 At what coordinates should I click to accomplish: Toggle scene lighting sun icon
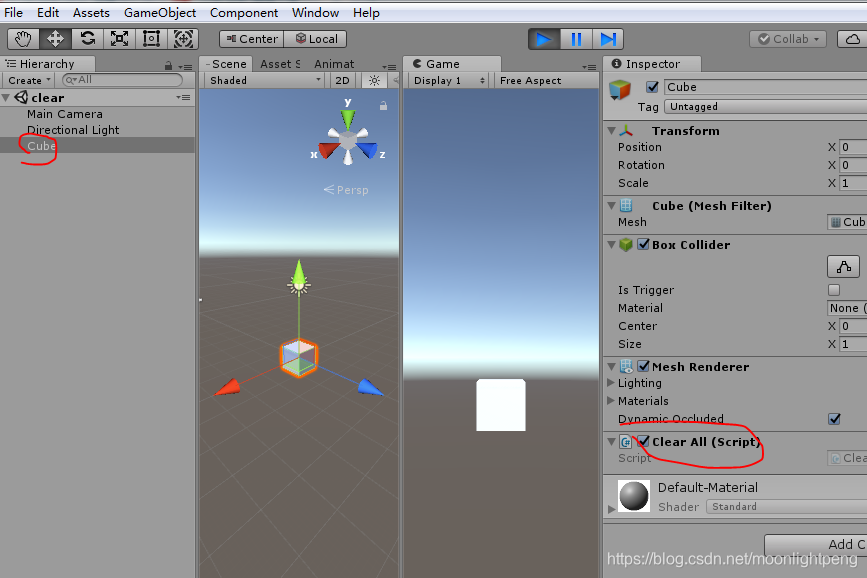click(x=374, y=81)
